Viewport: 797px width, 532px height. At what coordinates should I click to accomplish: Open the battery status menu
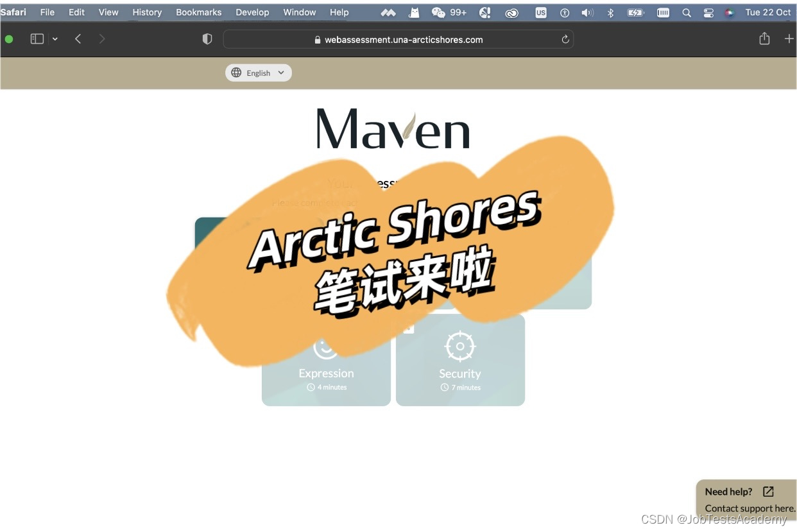point(636,12)
